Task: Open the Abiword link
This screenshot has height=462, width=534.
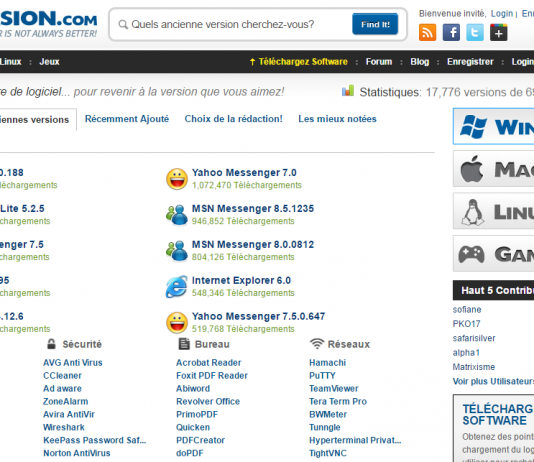Action: point(193,388)
